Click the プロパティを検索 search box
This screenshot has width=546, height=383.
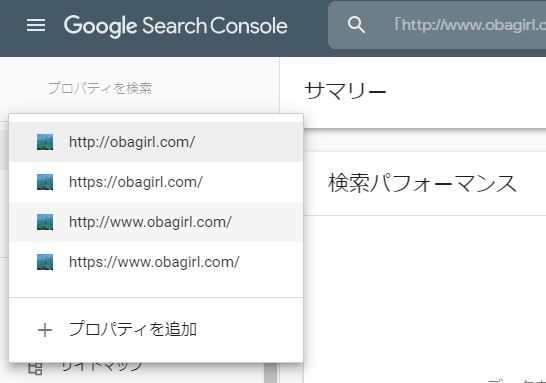[x=139, y=88]
